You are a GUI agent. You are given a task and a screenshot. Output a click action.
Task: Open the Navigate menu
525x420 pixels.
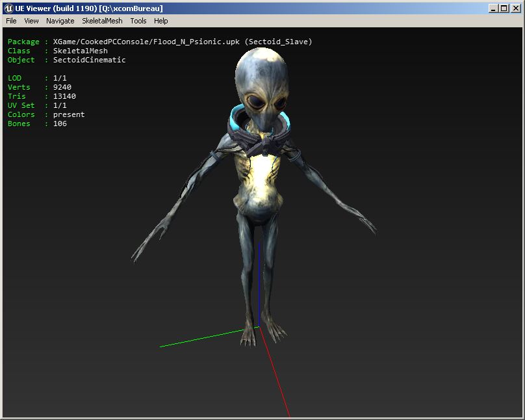coord(60,21)
